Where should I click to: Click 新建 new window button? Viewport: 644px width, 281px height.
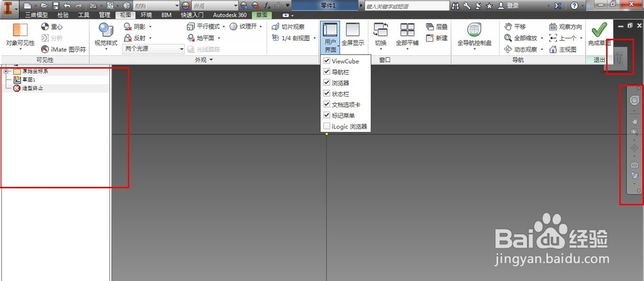pyautogui.click(x=437, y=38)
